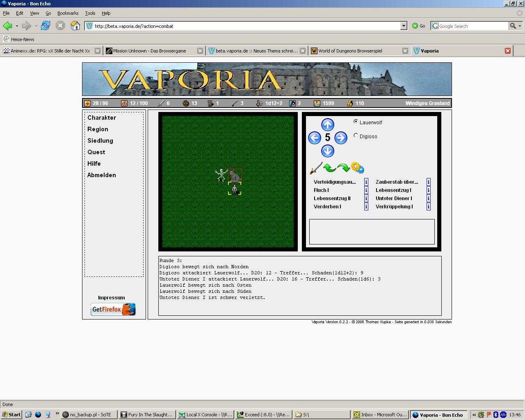Click the move north arrow button

pos(327,125)
